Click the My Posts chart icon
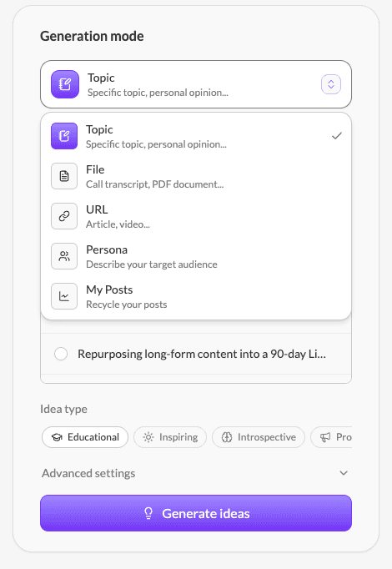Viewport: 392px width, 569px height. [x=64, y=296]
